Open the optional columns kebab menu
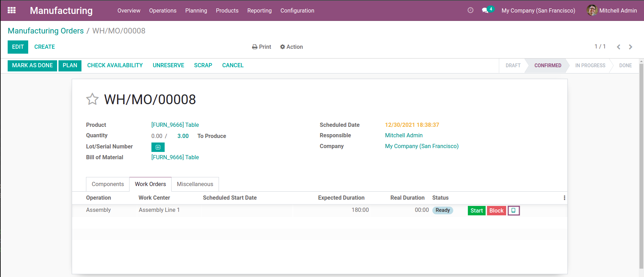The height and width of the screenshot is (277, 644). coord(564,198)
